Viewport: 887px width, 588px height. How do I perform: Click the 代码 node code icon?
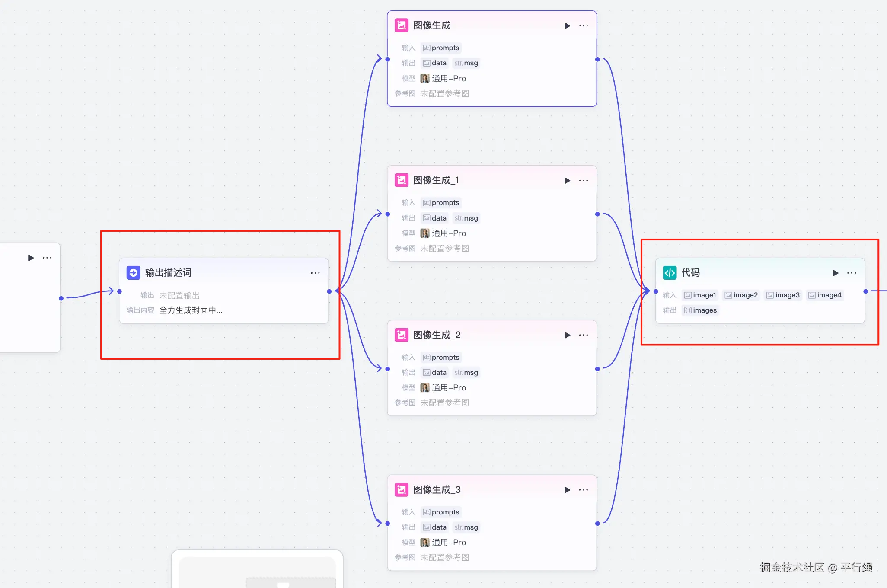[x=670, y=273]
